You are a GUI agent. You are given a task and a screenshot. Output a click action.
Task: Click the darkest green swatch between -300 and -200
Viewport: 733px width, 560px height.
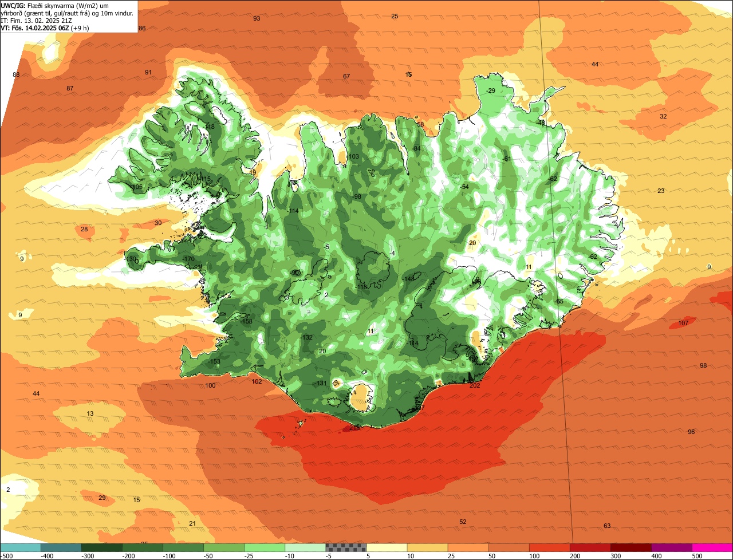click(x=101, y=547)
